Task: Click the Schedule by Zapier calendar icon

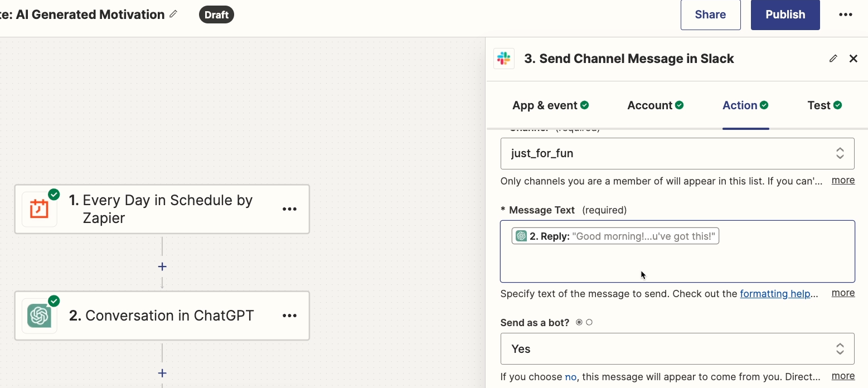Action: click(x=39, y=209)
